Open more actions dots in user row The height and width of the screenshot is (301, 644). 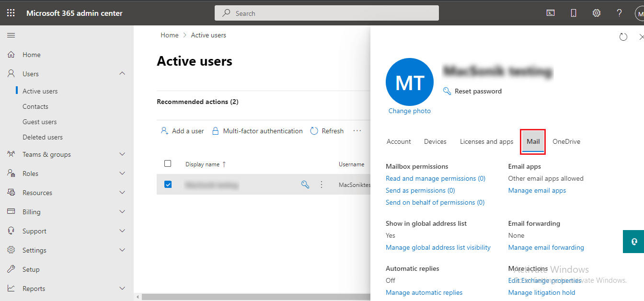(x=322, y=185)
